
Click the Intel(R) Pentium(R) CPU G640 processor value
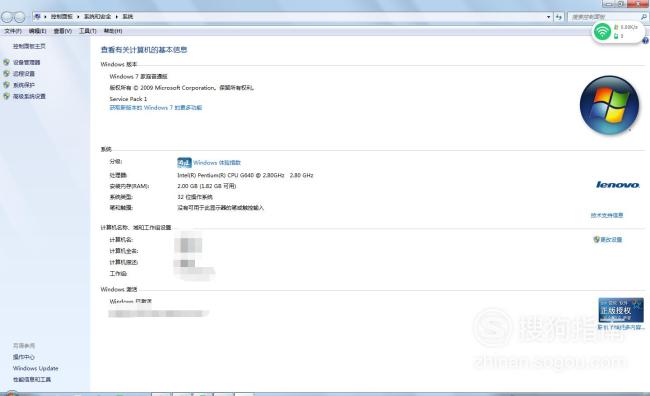(x=245, y=175)
